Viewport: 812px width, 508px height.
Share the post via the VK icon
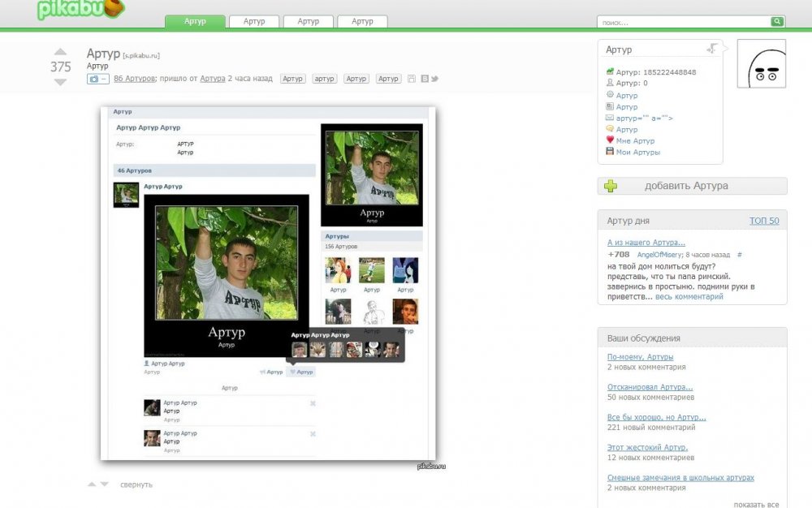click(x=424, y=79)
